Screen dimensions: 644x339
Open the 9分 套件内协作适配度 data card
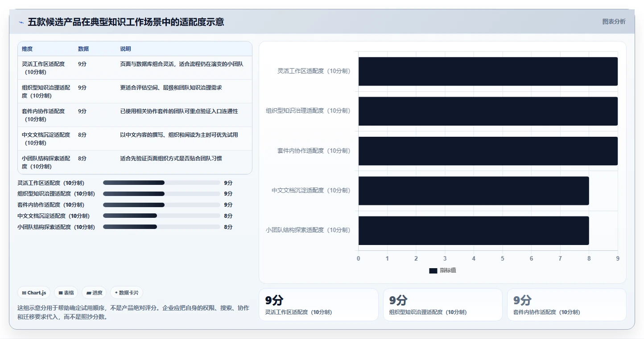tap(567, 305)
